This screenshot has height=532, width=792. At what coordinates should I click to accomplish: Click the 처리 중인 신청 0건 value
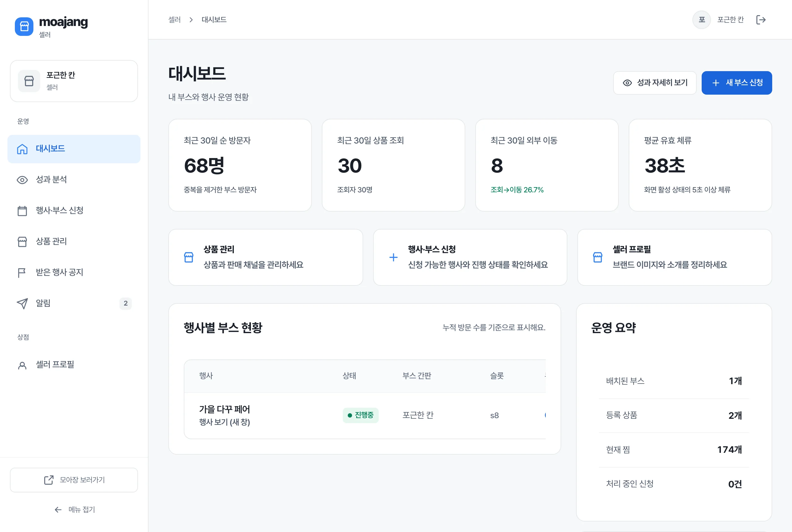[x=735, y=484]
